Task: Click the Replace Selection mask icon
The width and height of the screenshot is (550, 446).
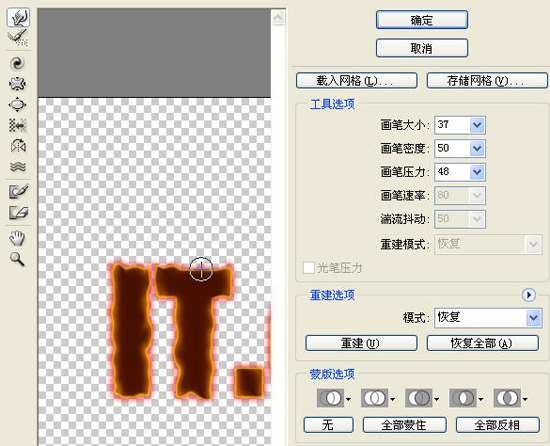Action: (330, 398)
